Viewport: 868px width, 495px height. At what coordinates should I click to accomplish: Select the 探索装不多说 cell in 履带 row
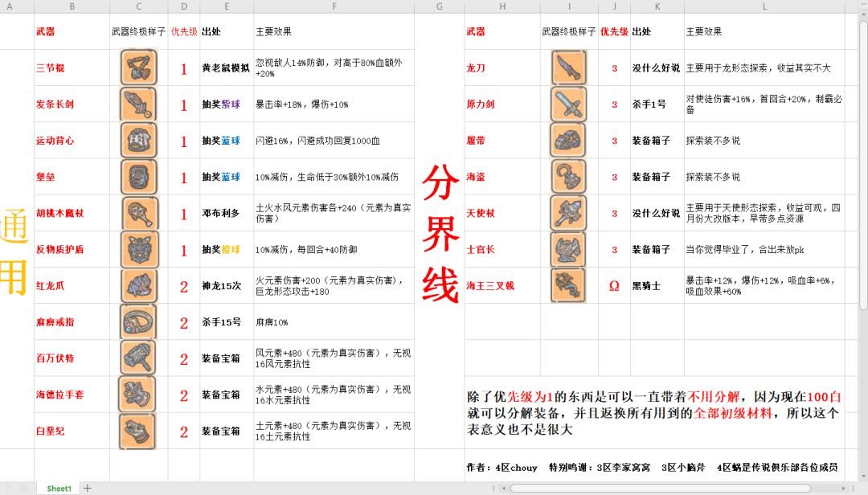click(764, 140)
